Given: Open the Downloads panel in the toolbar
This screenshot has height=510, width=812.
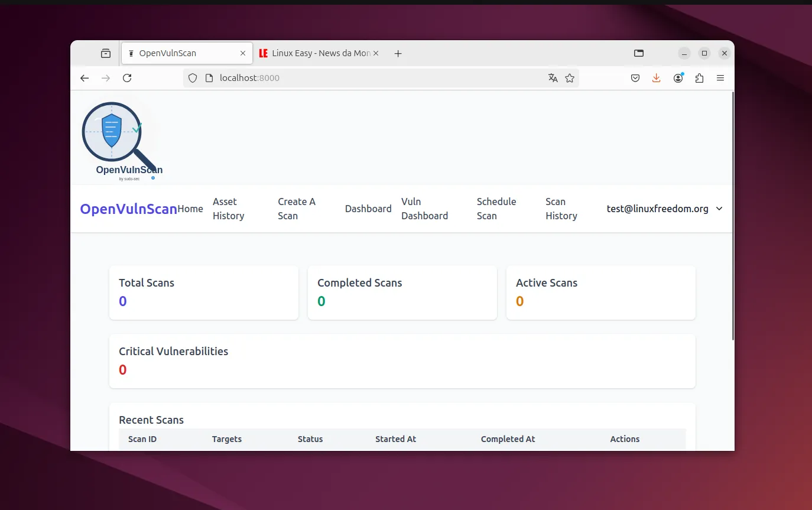Looking at the screenshot, I should (x=656, y=77).
